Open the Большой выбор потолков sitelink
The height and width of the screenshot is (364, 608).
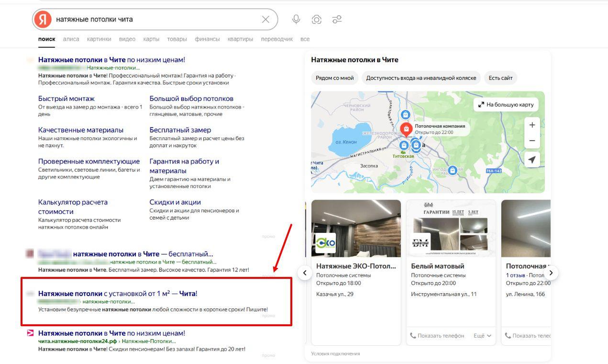tap(192, 99)
